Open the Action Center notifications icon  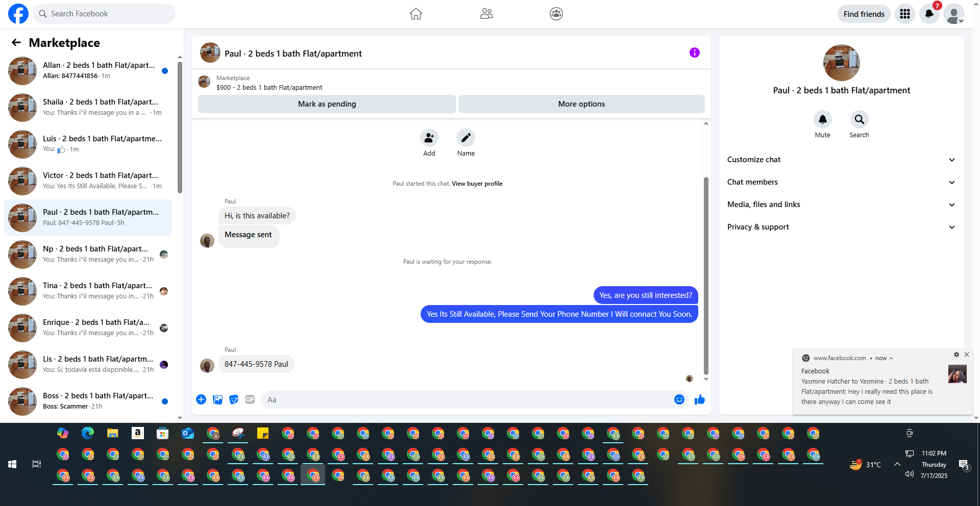pyautogui.click(x=964, y=464)
